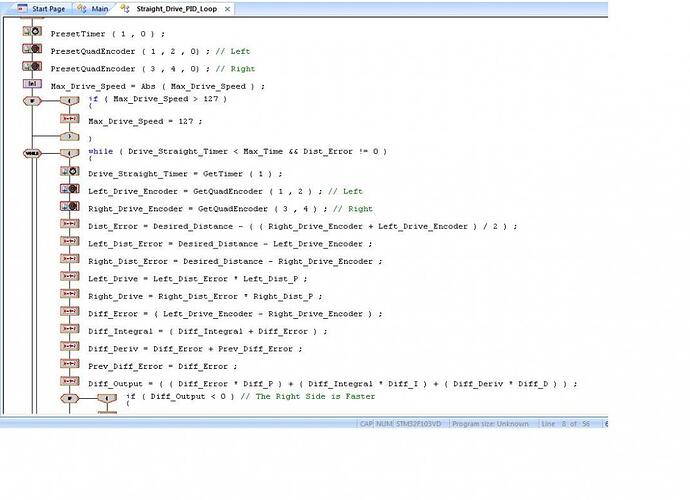Viewport: 690px width, 500px height.
Task: Click the Drive_Straight_Timer = GetTimer code line
Action: pos(185,174)
